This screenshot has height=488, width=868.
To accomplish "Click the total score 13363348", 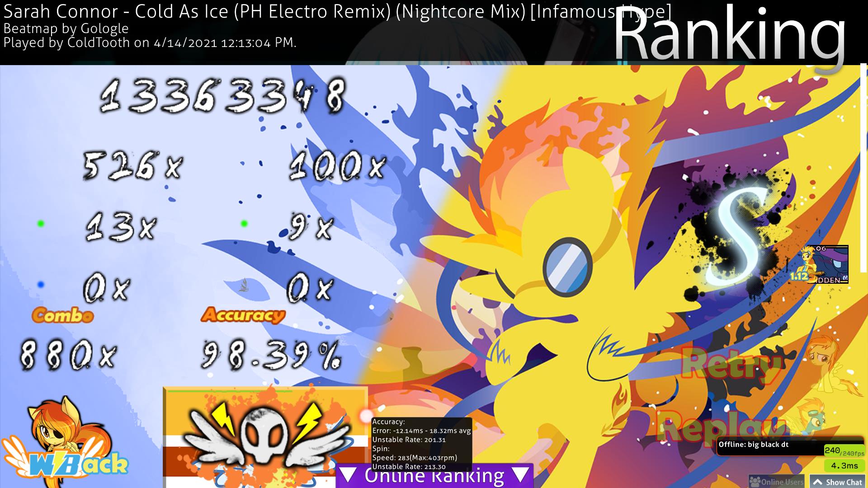I will [x=222, y=96].
